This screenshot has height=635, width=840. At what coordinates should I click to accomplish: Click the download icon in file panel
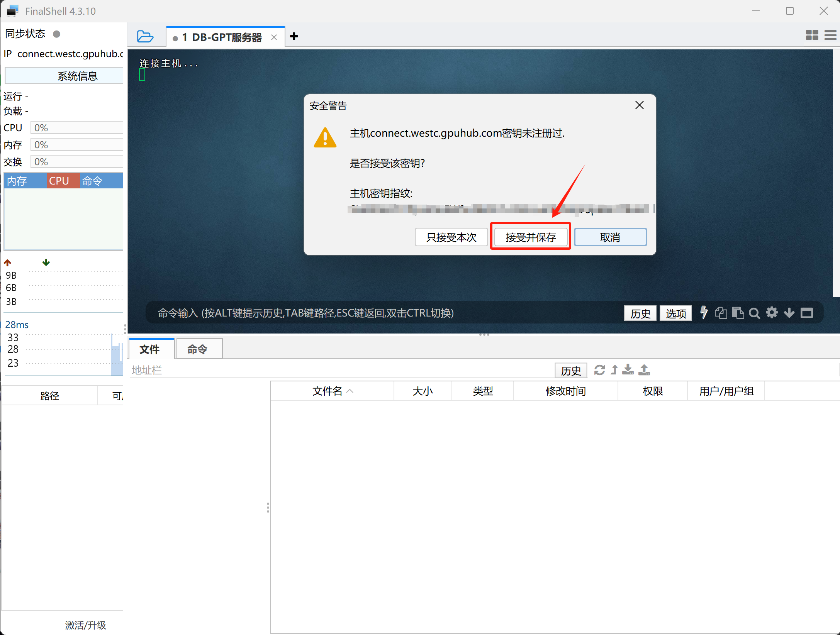pos(628,370)
